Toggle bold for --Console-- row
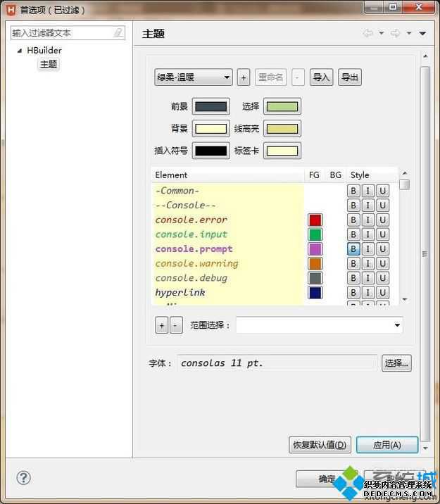440x504 pixels. coord(353,205)
